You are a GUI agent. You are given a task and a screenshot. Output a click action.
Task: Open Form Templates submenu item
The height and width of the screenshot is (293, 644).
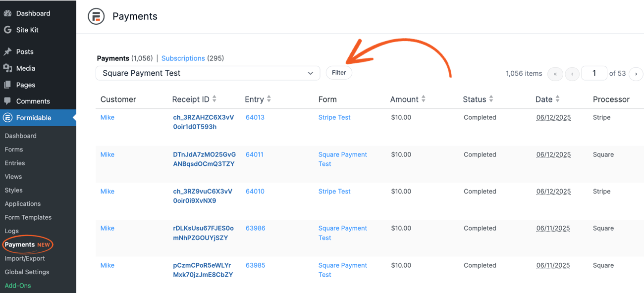tap(28, 217)
